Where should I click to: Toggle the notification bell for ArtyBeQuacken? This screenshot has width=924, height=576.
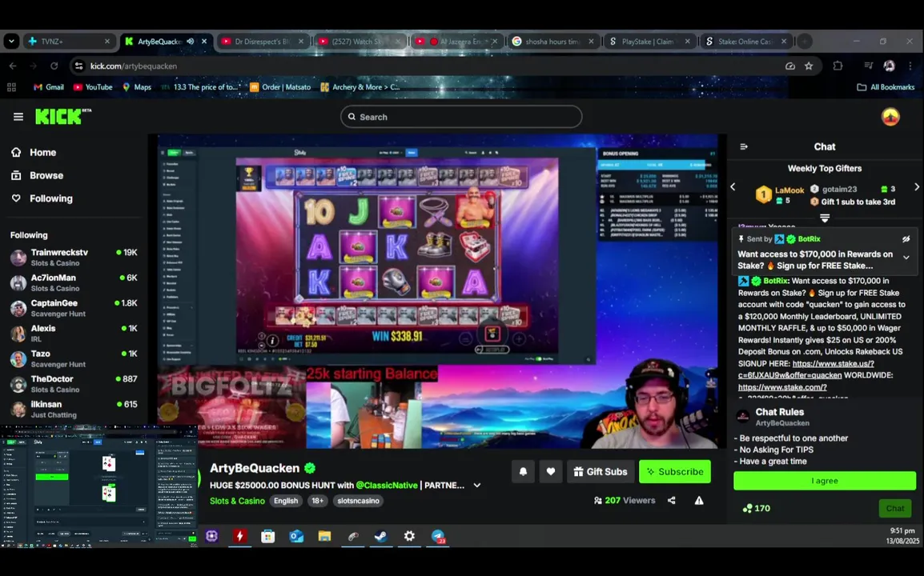[523, 471]
